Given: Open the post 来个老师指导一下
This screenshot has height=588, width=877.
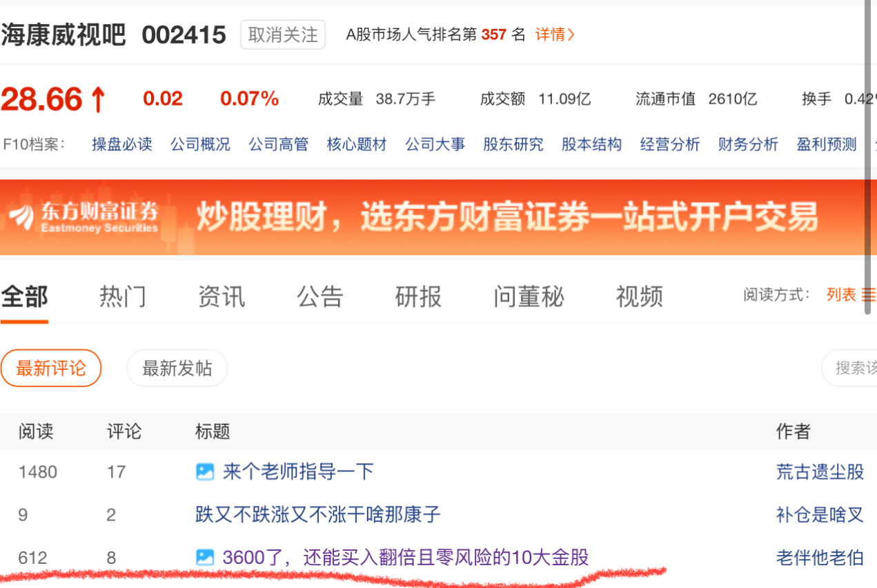Looking at the screenshot, I should pyautogui.click(x=298, y=472).
